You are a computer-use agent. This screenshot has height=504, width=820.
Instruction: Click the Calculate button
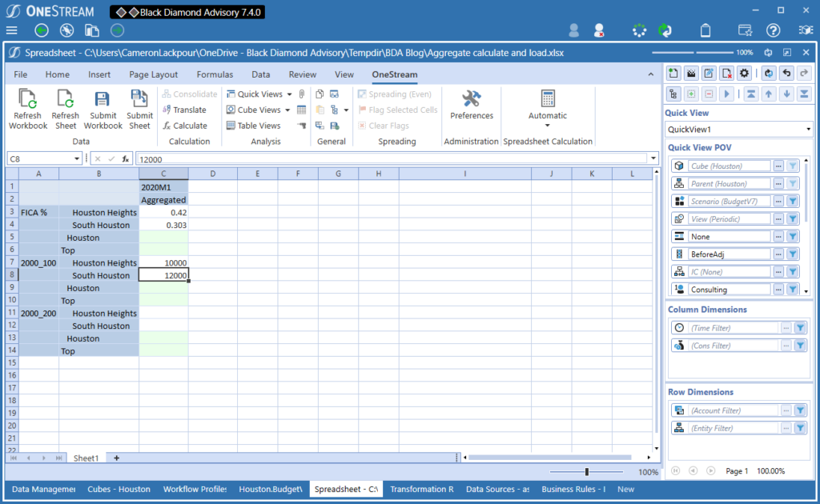[x=185, y=126]
